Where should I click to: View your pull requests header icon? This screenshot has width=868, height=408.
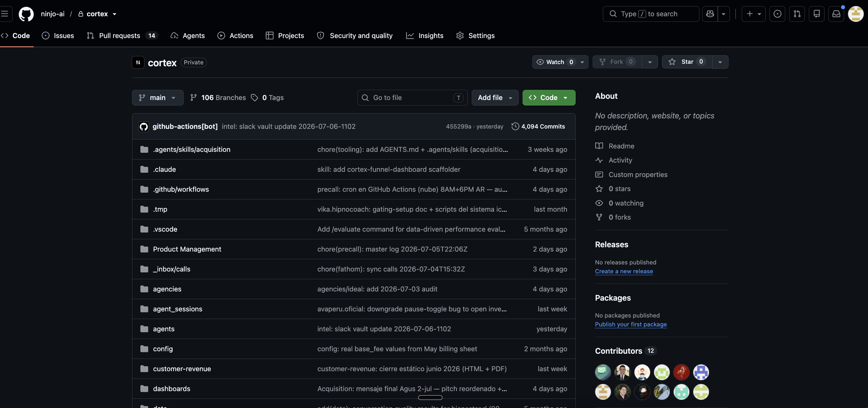coord(797,14)
